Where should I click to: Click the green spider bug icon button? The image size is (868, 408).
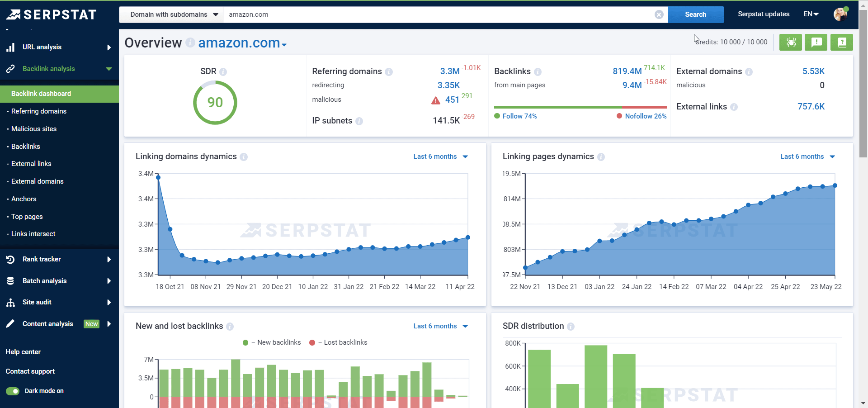coord(790,42)
